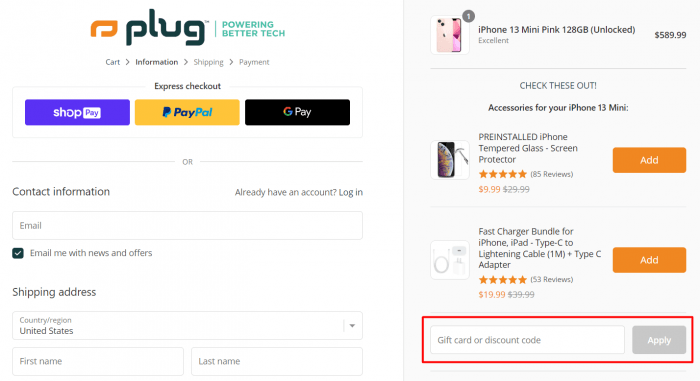Image resolution: width=700 pixels, height=381 pixels.
Task: Click the Last name field
Action: (x=277, y=361)
